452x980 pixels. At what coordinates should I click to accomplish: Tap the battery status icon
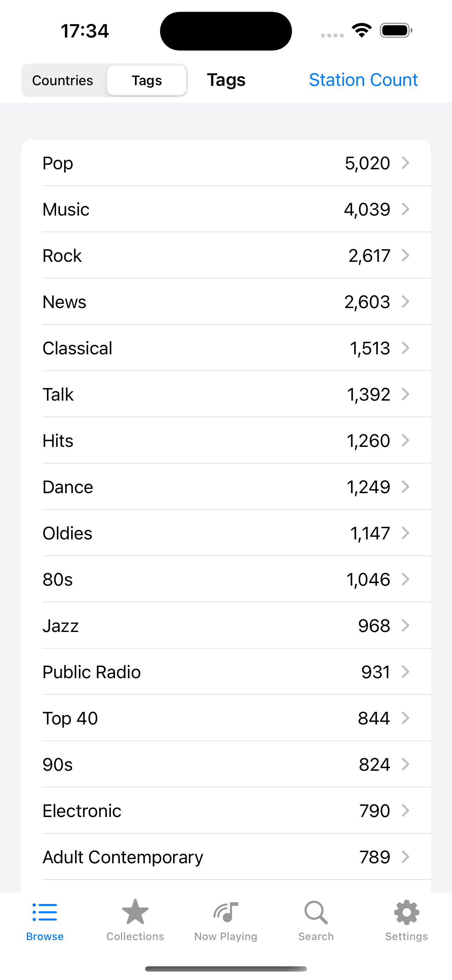pyautogui.click(x=396, y=30)
